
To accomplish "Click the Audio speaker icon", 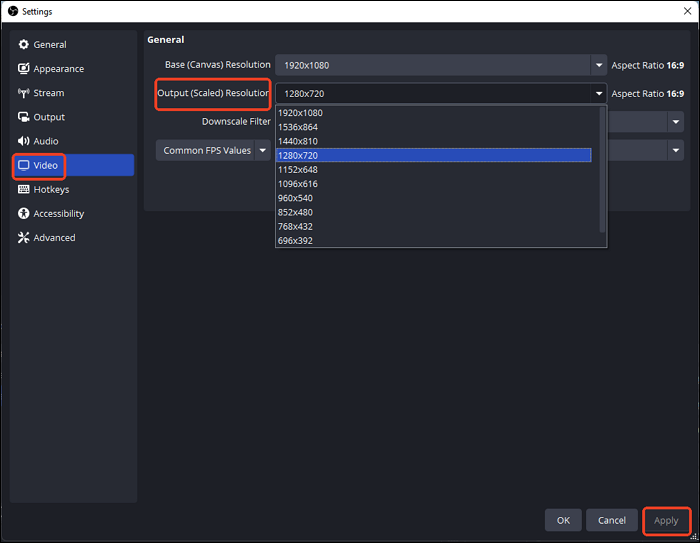I will [24, 141].
